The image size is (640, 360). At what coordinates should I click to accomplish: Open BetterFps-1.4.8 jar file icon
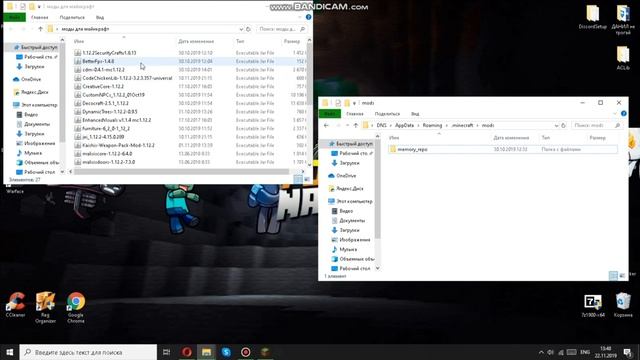pyautogui.click(x=78, y=61)
